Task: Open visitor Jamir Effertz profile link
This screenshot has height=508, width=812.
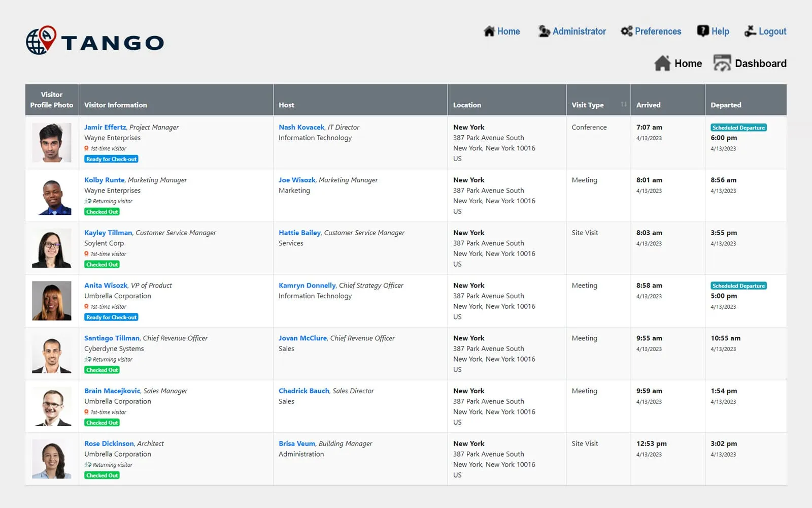Action: point(105,128)
